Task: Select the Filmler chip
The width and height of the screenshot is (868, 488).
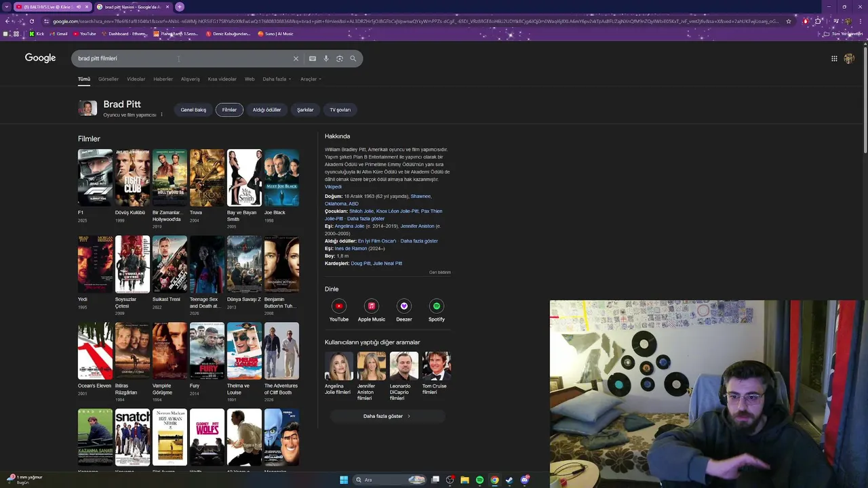Action: click(x=229, y=110)
